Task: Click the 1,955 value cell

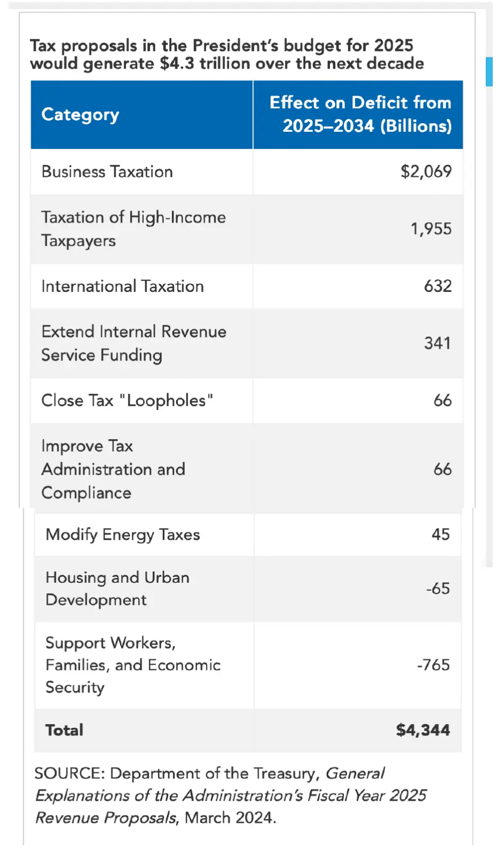Action: [x=431, y=229]
